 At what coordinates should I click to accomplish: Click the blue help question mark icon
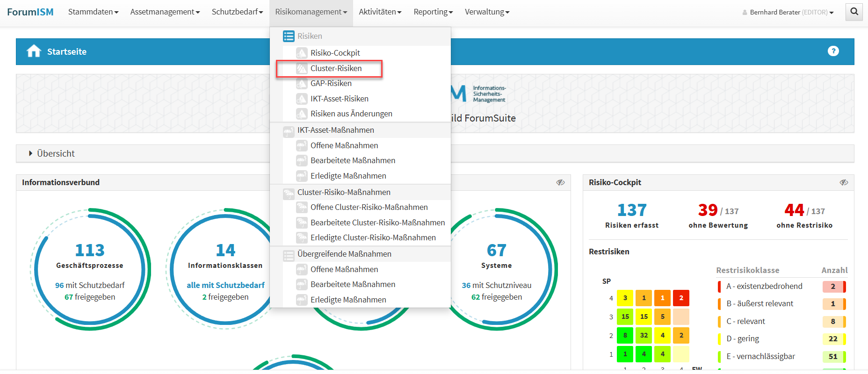point(833,51)
